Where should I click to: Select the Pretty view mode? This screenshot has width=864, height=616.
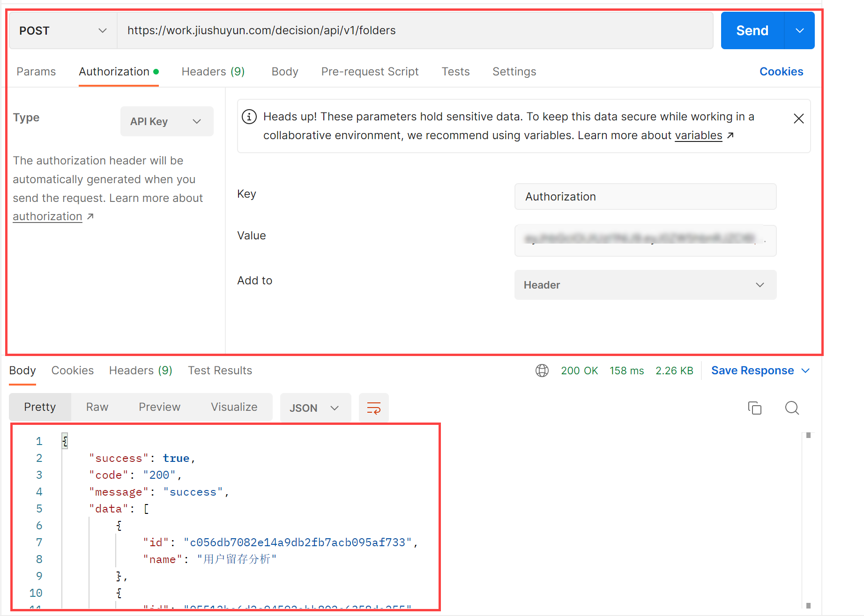(40, 407)
